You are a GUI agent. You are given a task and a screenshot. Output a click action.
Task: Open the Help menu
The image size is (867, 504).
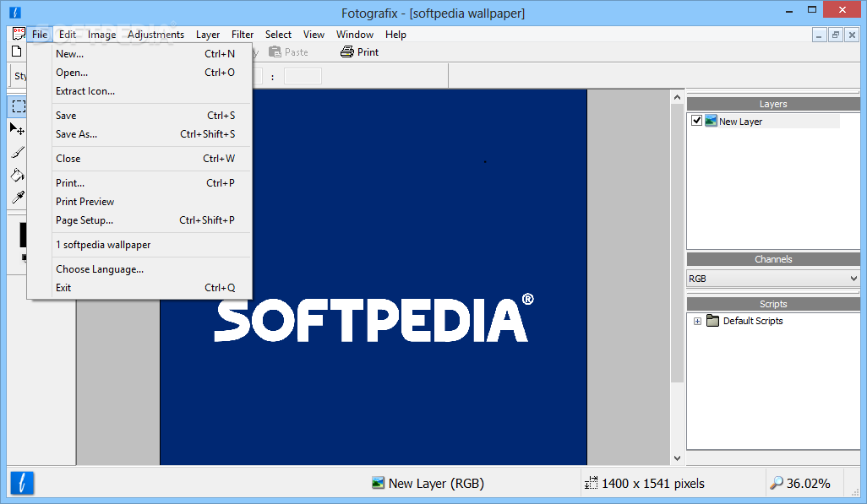(x=396, y=35)
